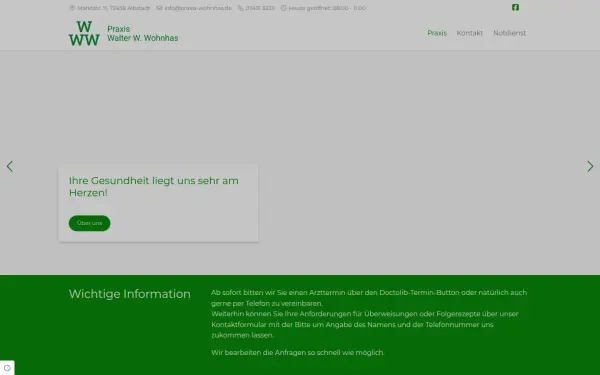Open the Praxis menu item
The image size is (600, 375).
[437, 33]
